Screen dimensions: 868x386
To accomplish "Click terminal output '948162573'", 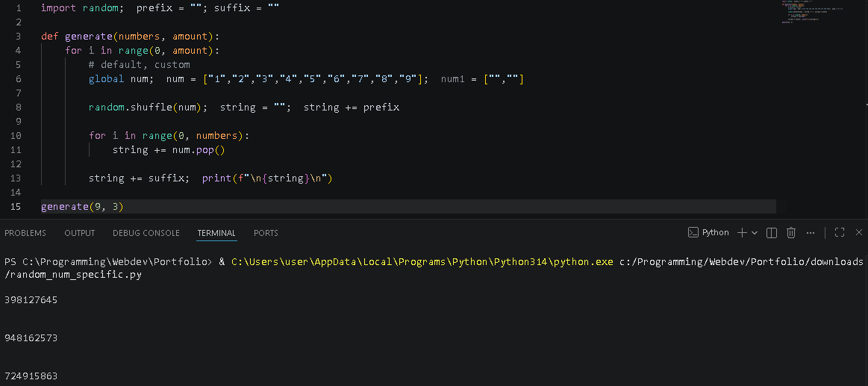I will 31,337.
